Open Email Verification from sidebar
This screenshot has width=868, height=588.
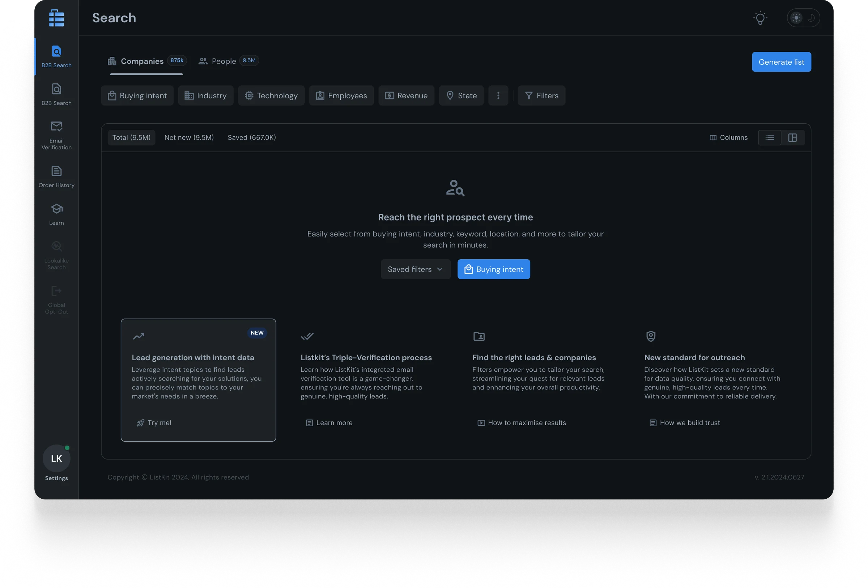(x=56, y=136)
